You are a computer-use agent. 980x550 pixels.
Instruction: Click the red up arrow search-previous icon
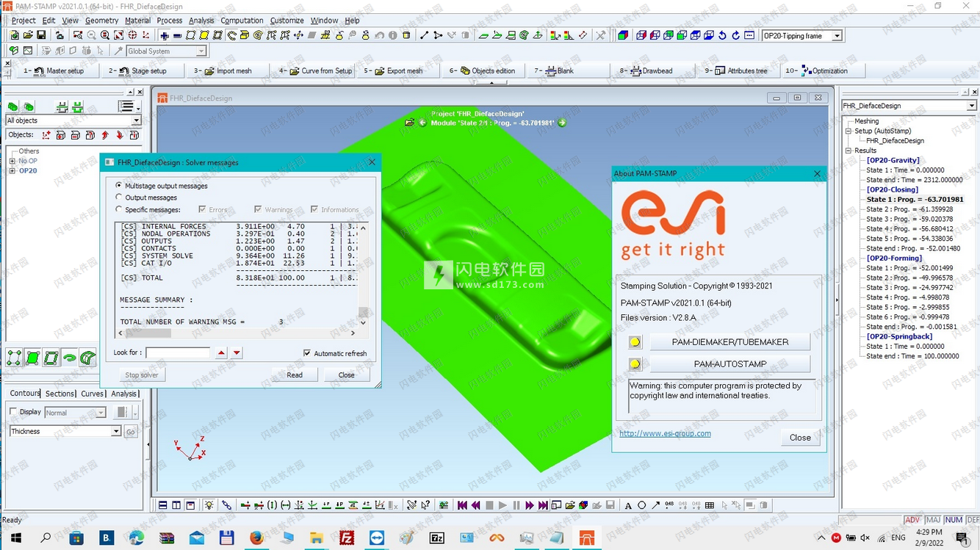tap(221, 353)
